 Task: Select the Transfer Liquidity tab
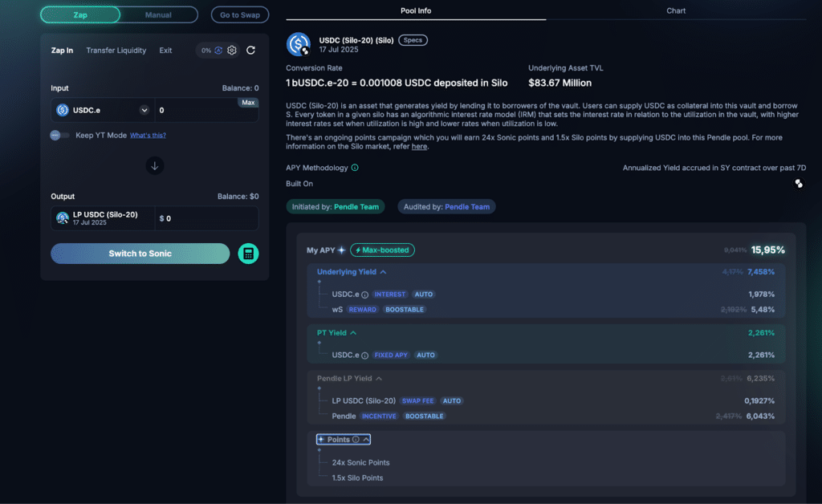click(116, 51)
